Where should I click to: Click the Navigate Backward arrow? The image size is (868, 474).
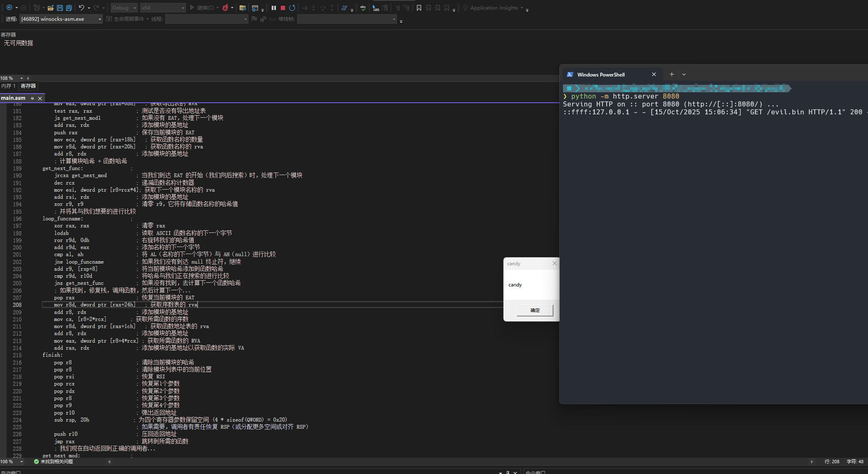click(x=9, y=7)
